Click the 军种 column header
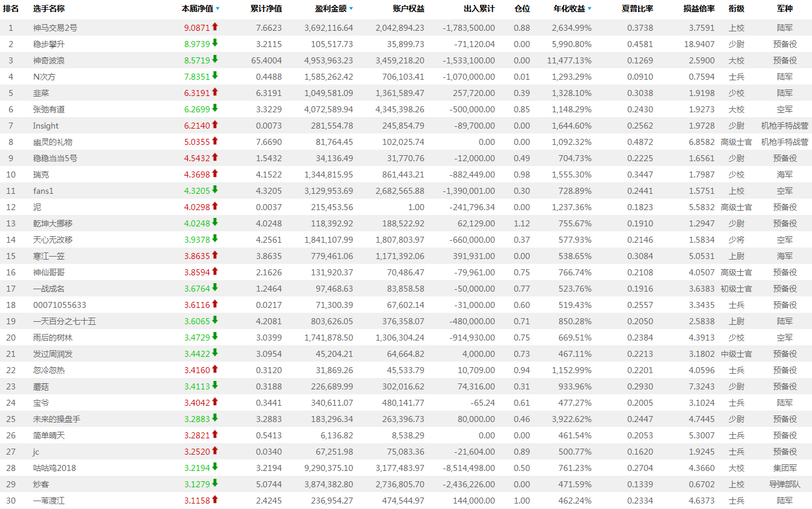 [785, 9]
